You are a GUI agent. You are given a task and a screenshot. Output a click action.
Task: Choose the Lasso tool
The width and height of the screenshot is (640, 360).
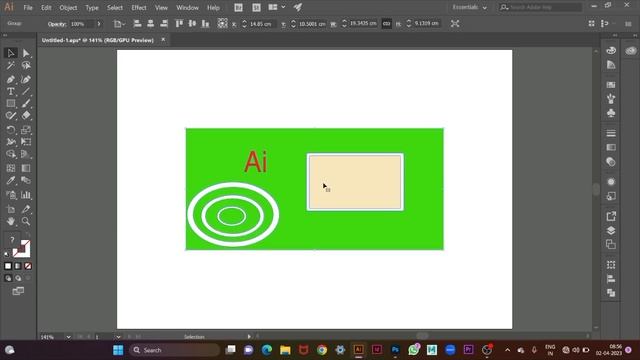(x=26, y=65)
